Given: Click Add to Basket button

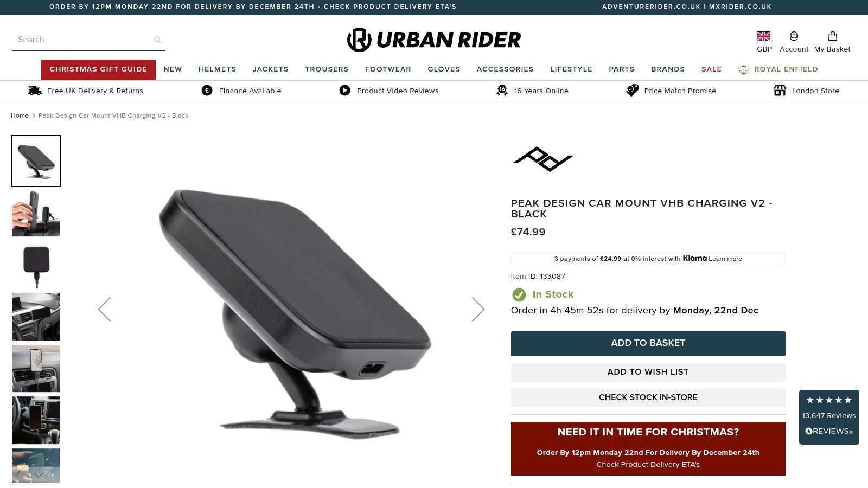Looking at the screenshot, I should click(648, 343).
